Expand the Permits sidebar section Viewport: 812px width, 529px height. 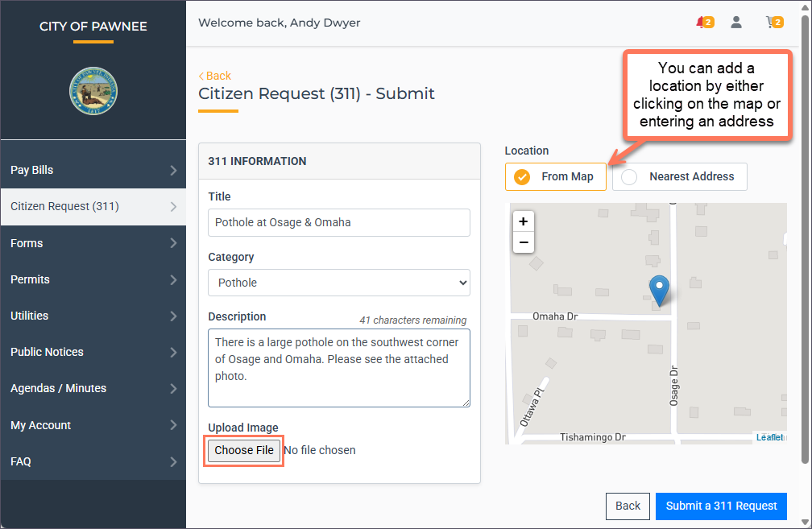pos(93,279)
